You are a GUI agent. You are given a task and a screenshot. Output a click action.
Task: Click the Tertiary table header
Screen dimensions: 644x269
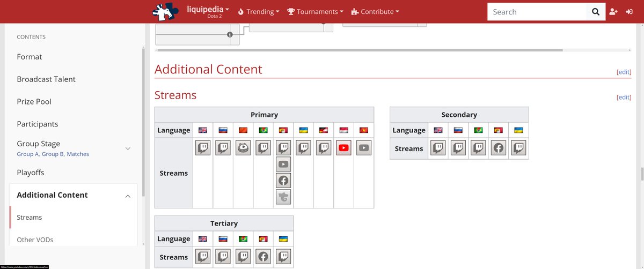224,223
